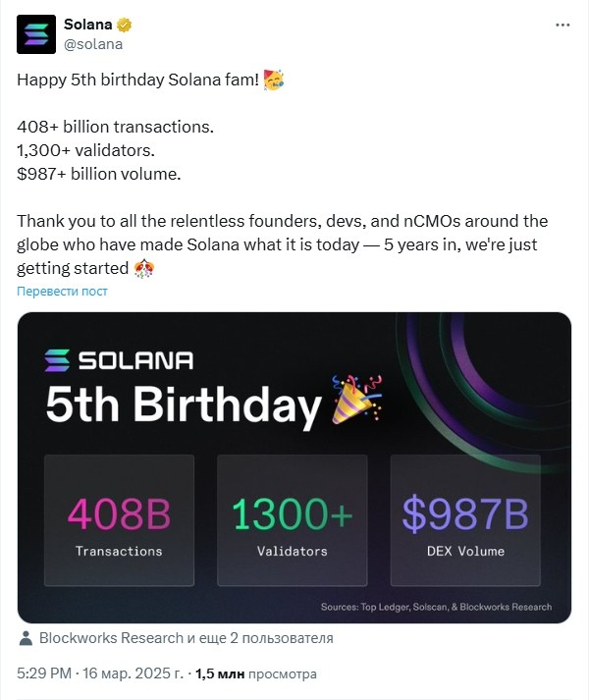Click the gold verified badge
Screen dimensions: 589x700
pos(126,25)
